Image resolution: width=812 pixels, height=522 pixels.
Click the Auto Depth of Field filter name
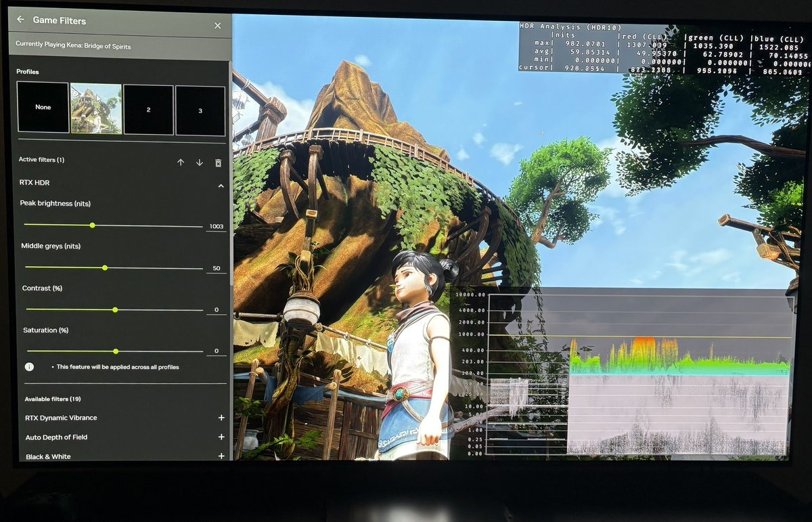[x=56, y=437]
